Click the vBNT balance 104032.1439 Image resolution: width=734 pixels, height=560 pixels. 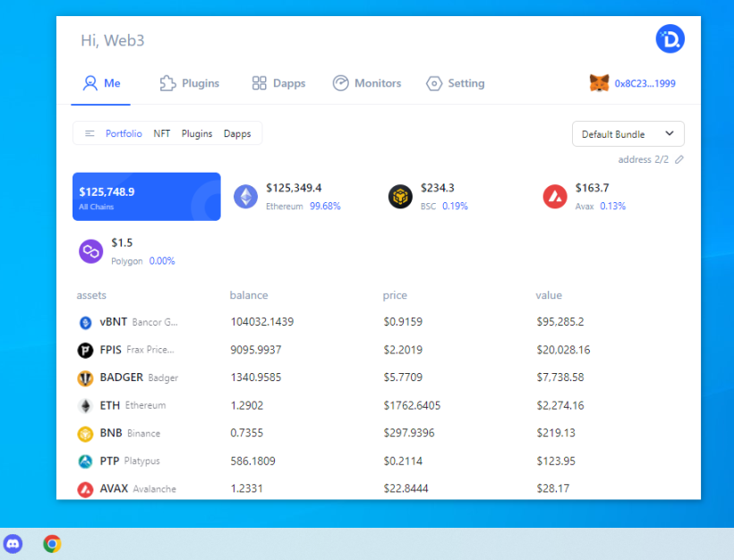(x=262, y=322)
